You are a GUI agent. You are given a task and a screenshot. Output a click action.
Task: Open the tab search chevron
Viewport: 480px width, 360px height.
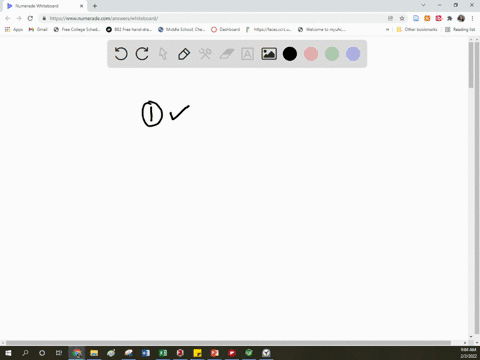point(423,5)
